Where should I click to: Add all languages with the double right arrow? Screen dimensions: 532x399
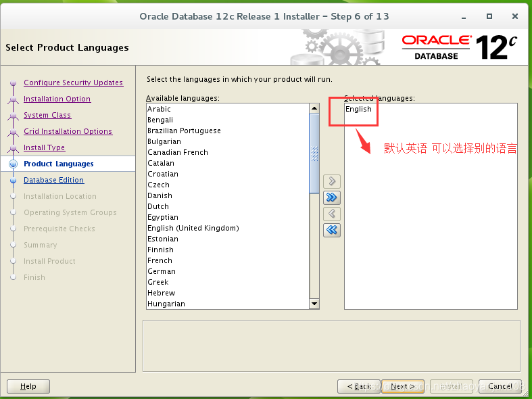(332, 197)
